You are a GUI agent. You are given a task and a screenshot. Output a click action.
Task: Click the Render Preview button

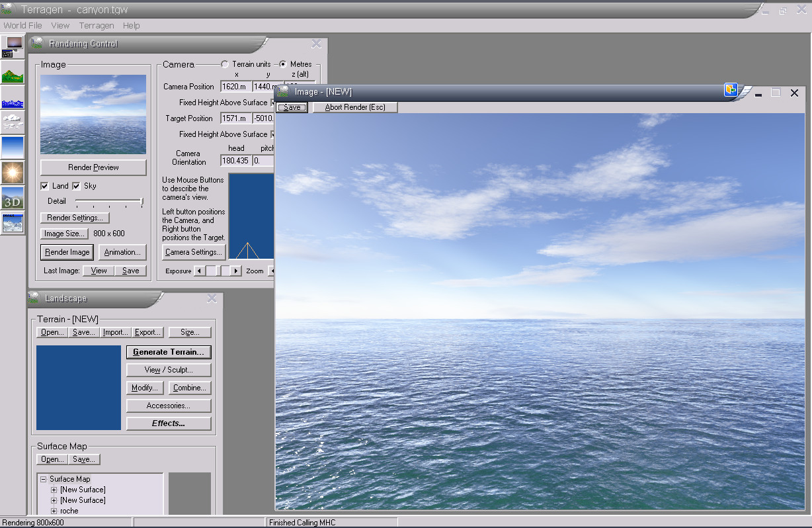click(x=93, y=167)
